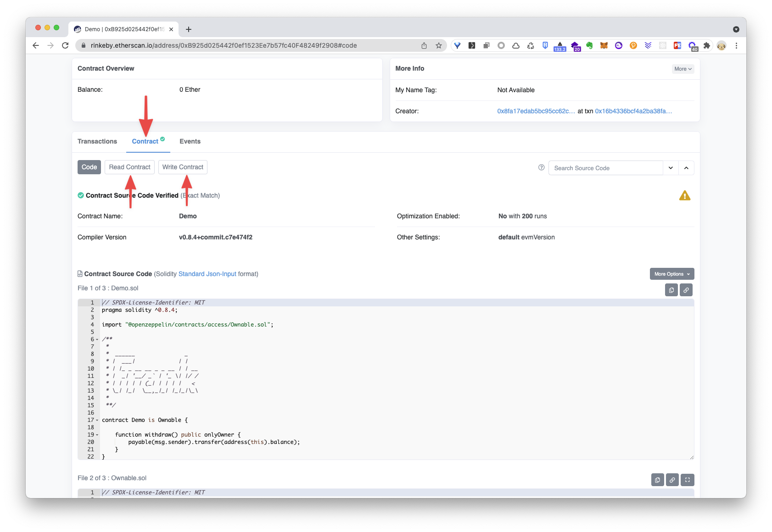Click the yellow warning triangle icon
772x532 pixels.
[x=684, y=196]
